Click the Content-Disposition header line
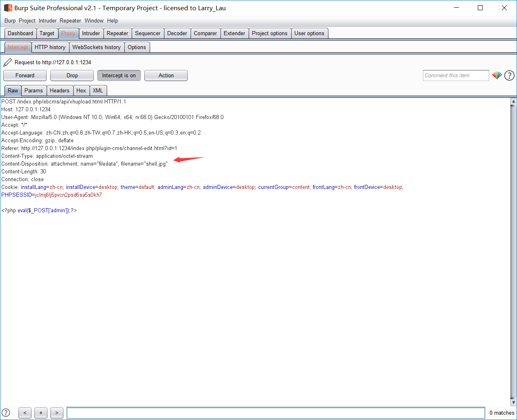Viewport: 517px width, 420px height. pos(84,164)
